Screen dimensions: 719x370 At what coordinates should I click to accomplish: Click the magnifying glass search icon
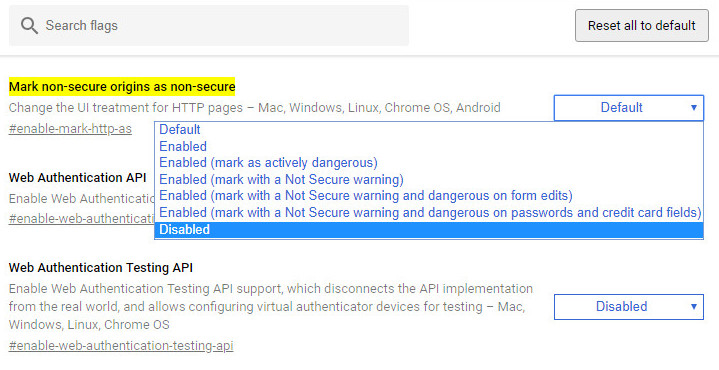[29, 26]
